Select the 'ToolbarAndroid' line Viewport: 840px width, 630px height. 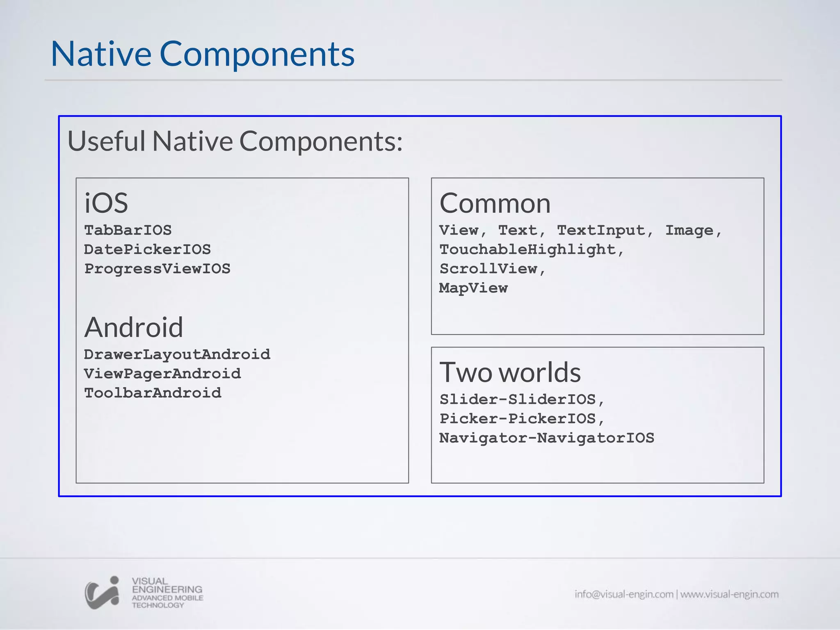[153, 393]
